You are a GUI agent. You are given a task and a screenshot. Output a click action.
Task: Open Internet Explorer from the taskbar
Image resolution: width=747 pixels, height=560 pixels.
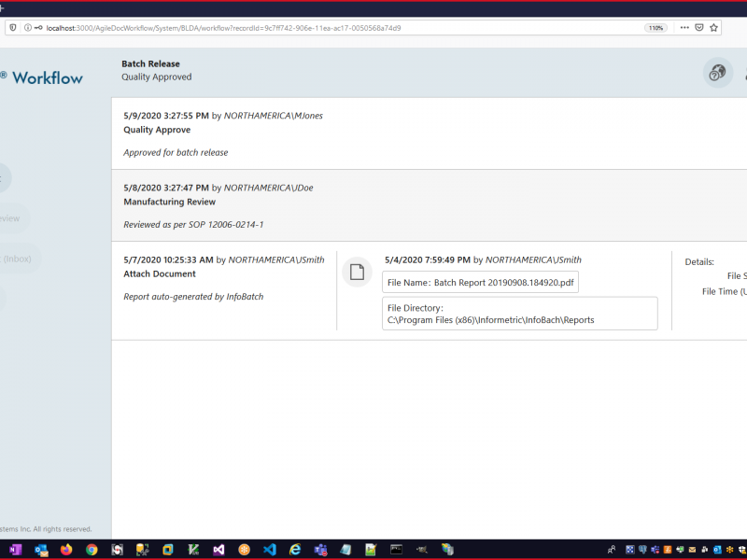tap(295, 550)
